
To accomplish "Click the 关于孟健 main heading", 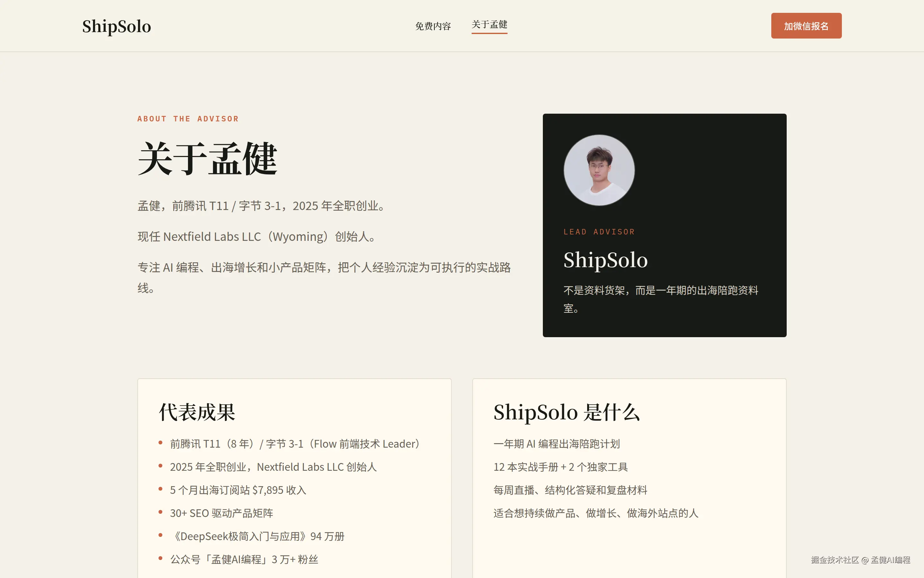I will pyautogui.click(x=207, y=158).
